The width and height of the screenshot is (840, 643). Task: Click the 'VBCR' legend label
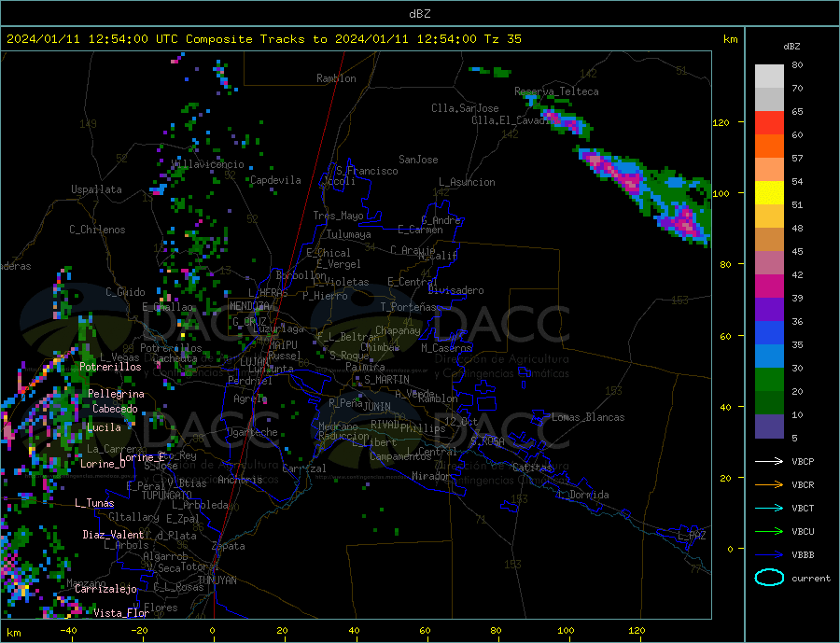tap(803, 485)
